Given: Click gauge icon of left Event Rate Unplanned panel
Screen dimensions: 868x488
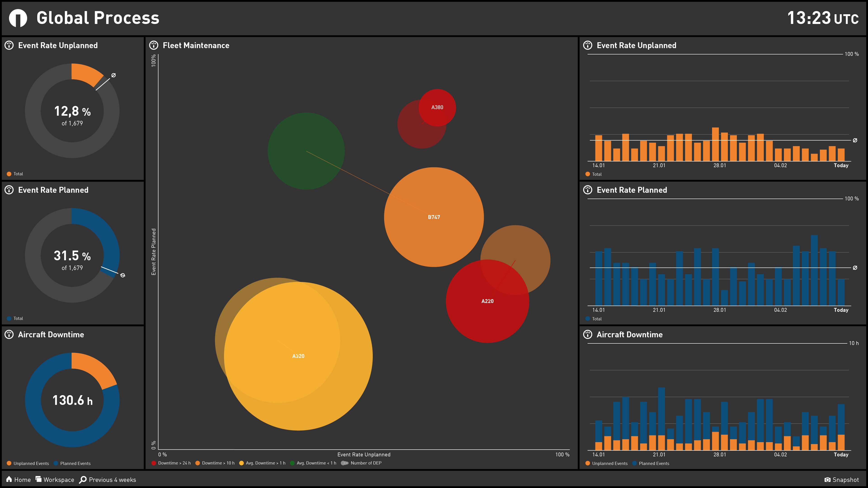Looking at the screenshot, I should coord(9,45).
